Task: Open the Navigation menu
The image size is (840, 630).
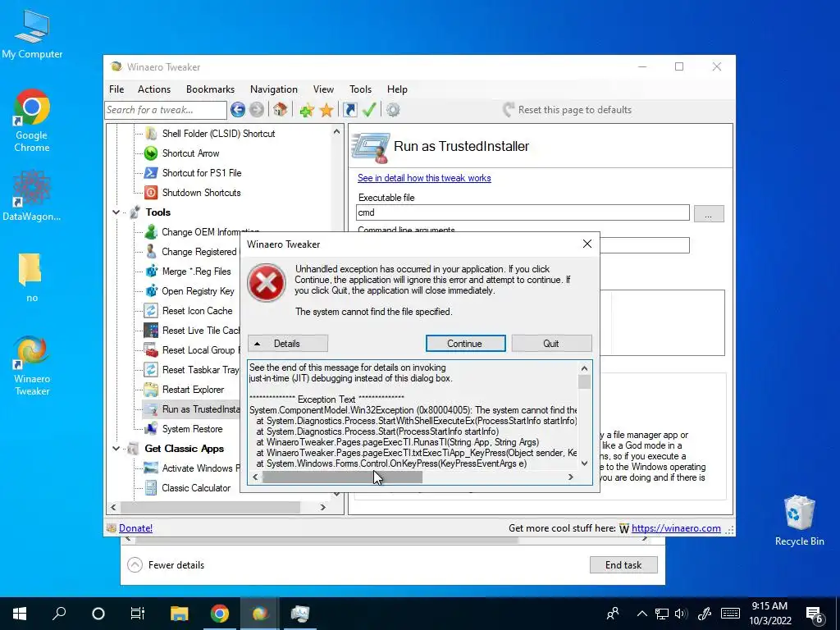Action: coord(274,89)
